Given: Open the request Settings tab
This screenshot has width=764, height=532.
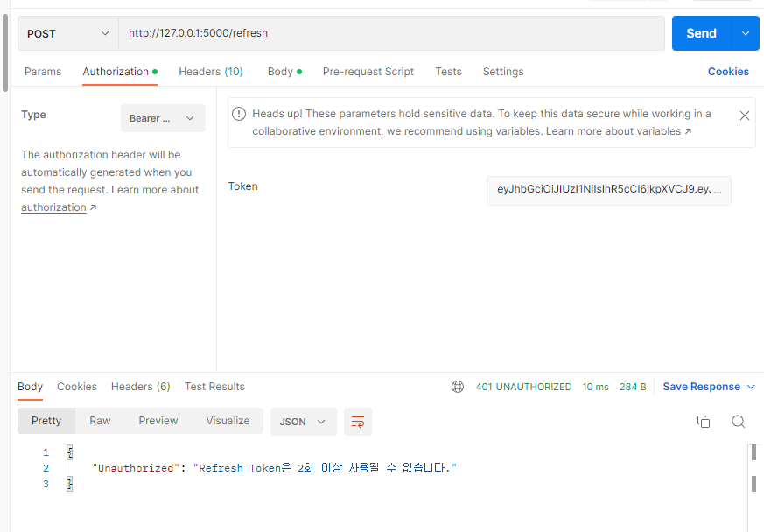Looking at the screenshot, I should click(x=503, y=72).
